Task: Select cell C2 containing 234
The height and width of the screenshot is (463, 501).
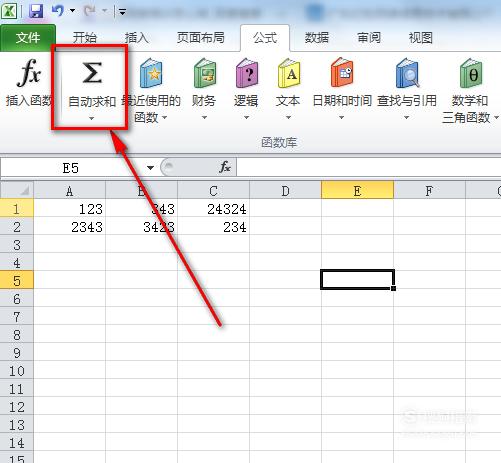Action: [213, 227]
